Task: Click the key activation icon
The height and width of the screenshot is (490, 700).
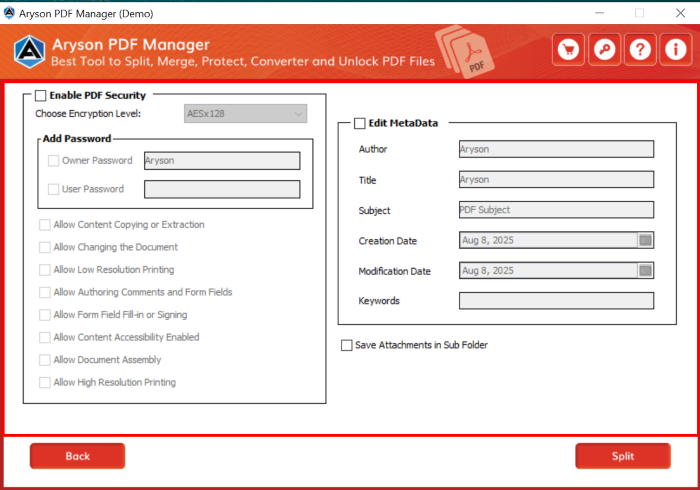Action: click(x=604, y=50)
